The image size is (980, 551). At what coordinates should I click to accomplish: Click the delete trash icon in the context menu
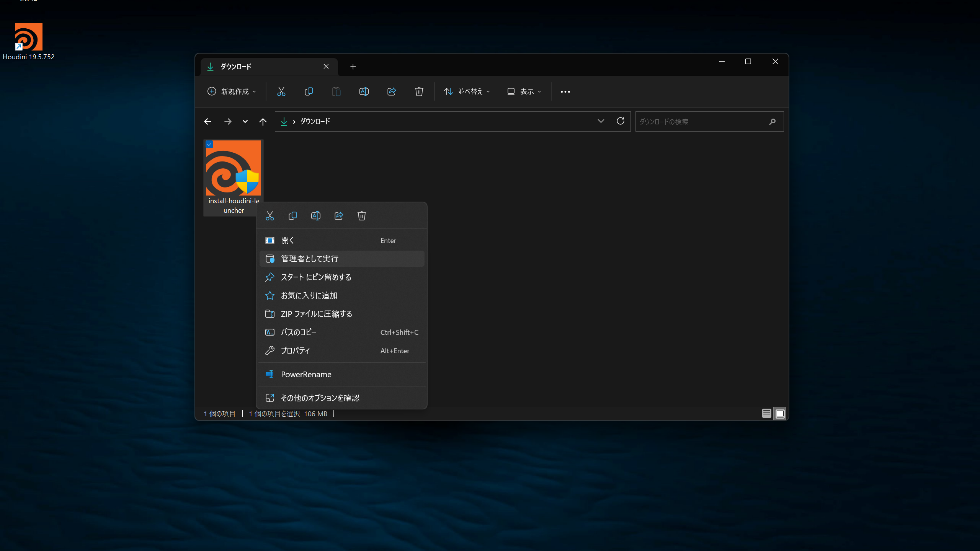[x=362, y=216]
